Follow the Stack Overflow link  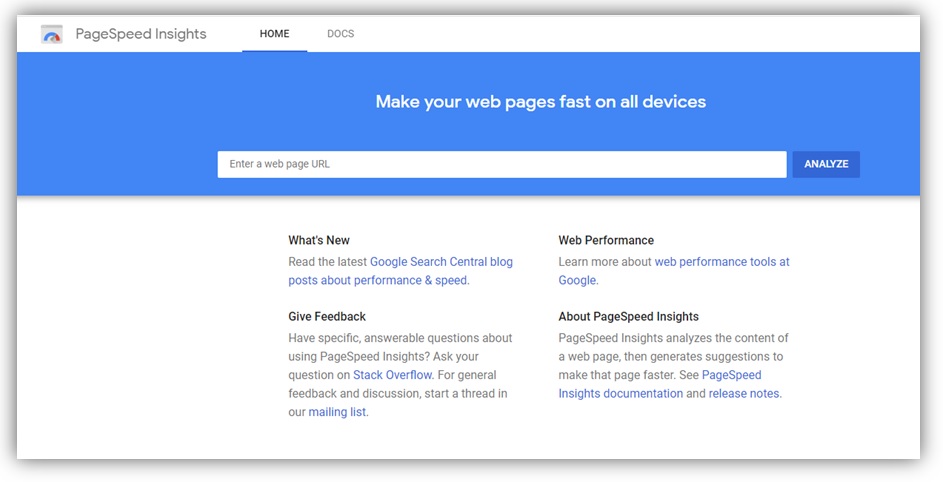[x=392, y=375]
